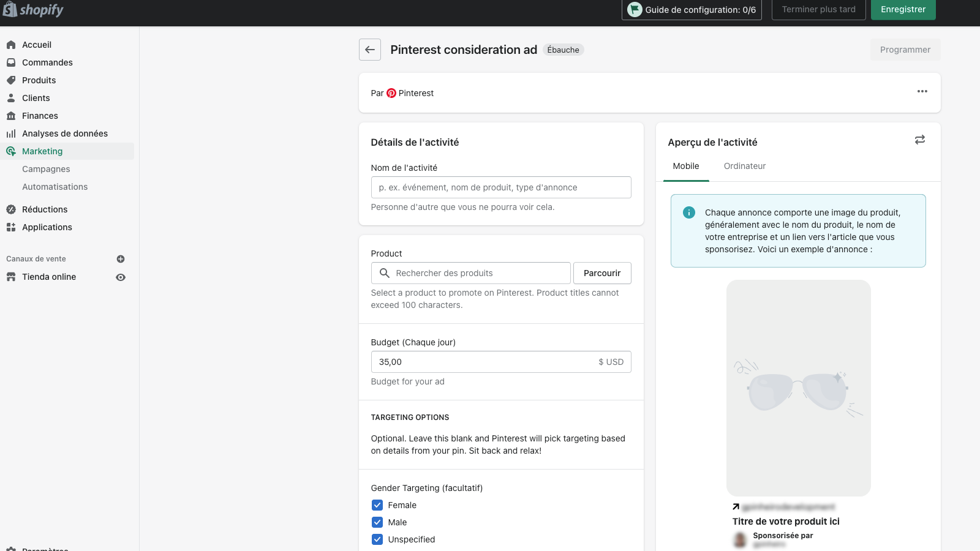Switch preview to Mobile tab
The image size is (980, 551).
[686, 167]
